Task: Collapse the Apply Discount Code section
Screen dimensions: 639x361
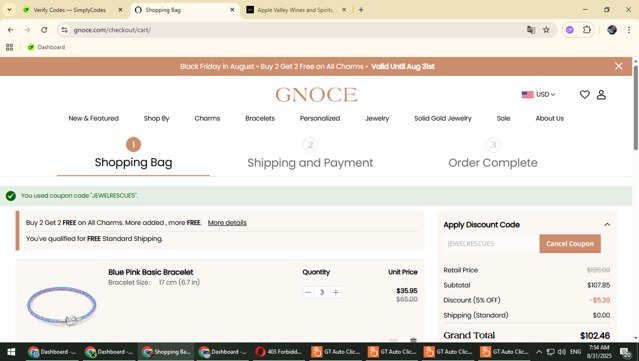Action: pyautogui.click(x=607, y=225)
